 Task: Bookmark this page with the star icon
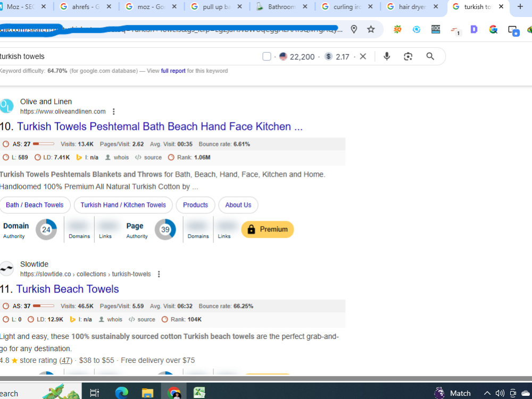click(371, 29)
